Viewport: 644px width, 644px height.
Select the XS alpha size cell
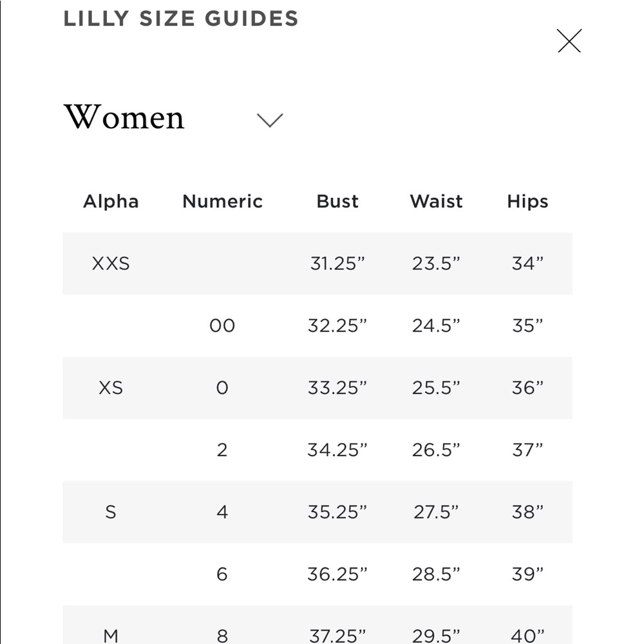(111, 388)
